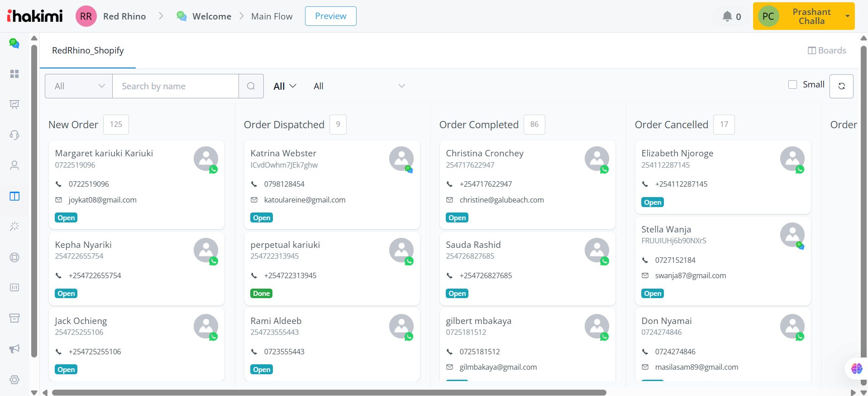Enable the Small checkbox
The image size is (868, 396).
coord(792,84)
